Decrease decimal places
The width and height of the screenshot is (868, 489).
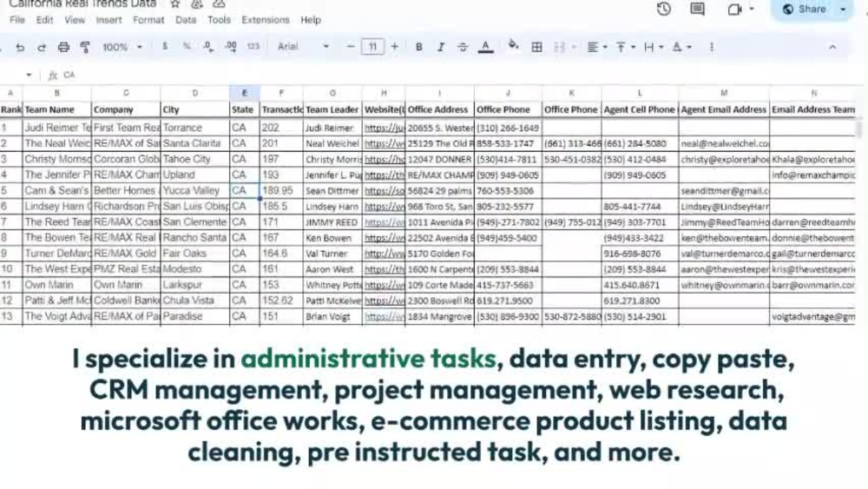point(208,47)
